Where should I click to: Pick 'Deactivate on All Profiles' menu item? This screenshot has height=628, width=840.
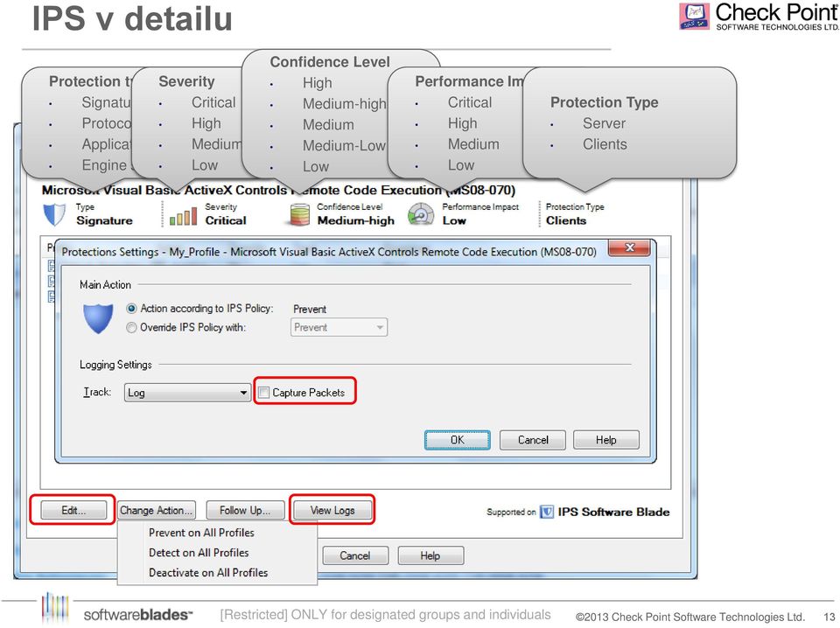(x=208, y=572)
